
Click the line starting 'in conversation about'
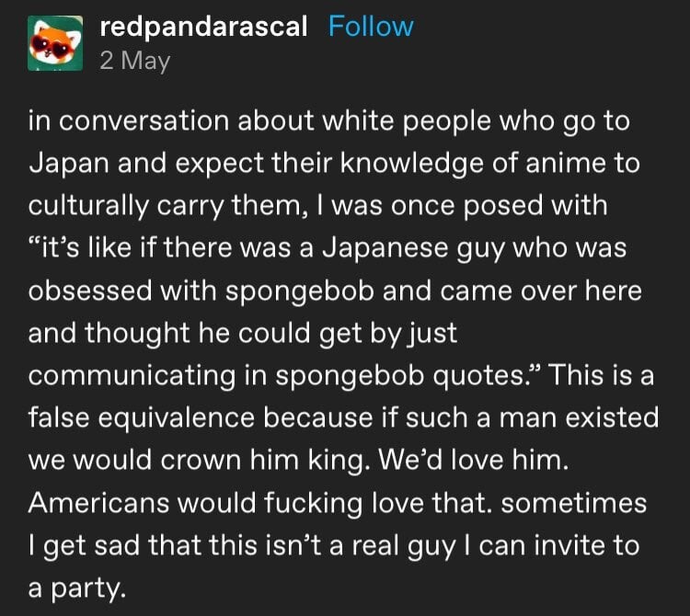point(329,121)
